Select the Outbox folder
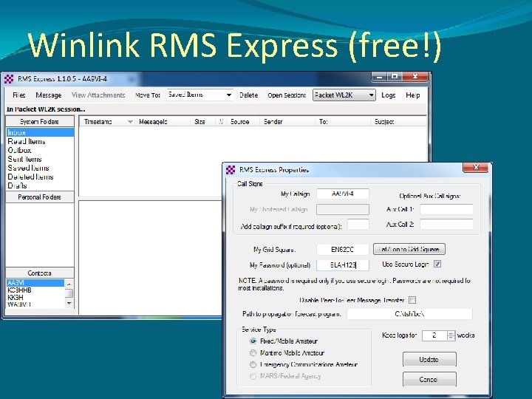 [19, 150]
